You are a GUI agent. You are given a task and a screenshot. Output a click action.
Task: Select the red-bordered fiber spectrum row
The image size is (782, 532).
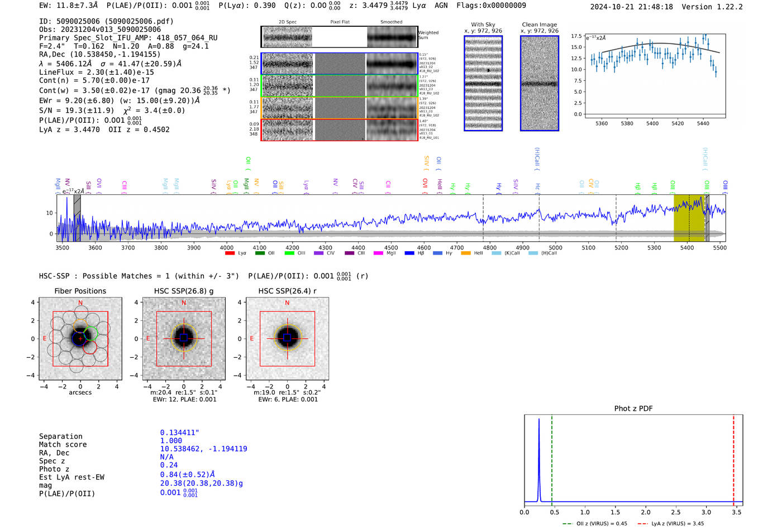[339, 130]
